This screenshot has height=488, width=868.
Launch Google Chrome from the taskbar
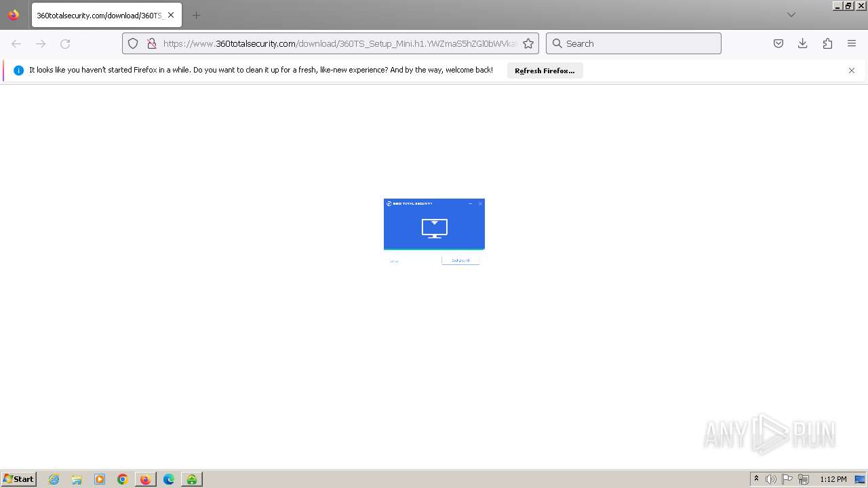pos(123,479)
